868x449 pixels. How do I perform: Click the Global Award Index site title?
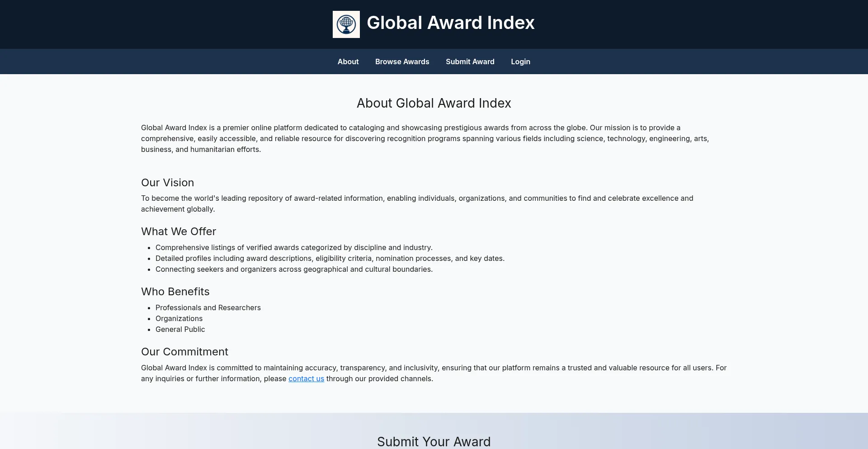point(450,23)
